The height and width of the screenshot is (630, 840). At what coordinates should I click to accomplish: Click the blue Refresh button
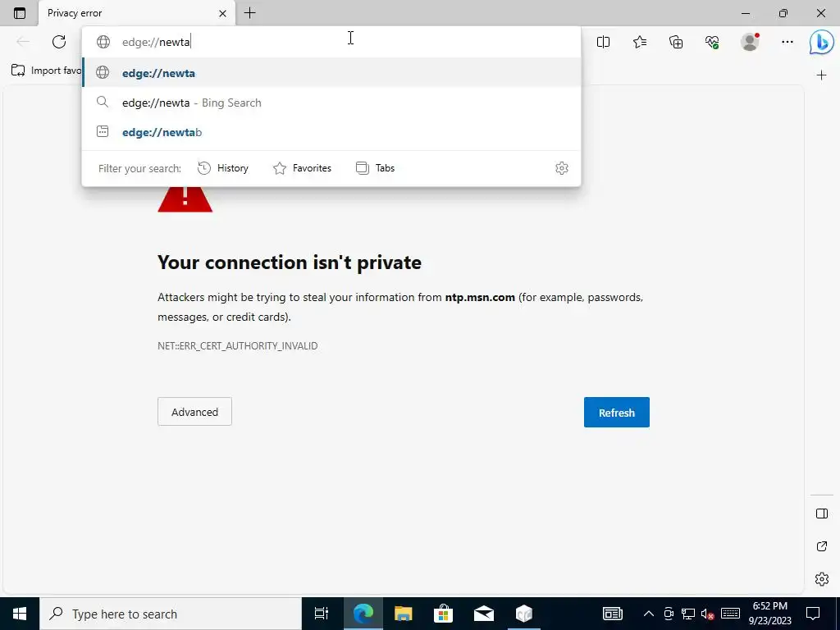[617, 412]
